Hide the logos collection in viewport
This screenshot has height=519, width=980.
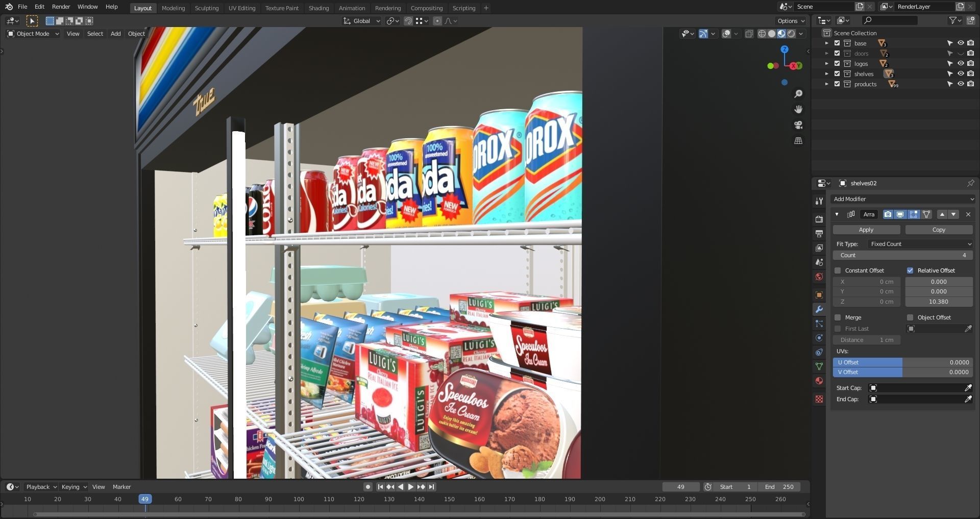(961, 64)
